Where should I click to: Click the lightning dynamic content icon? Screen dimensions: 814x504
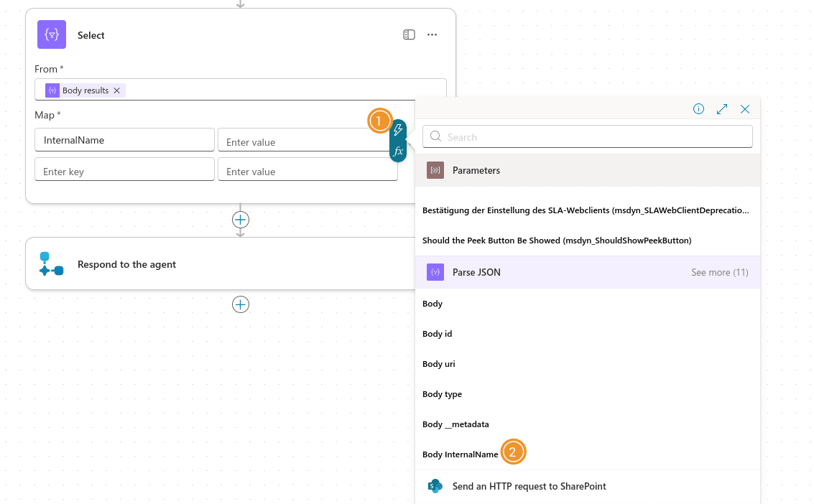point(398,130)
